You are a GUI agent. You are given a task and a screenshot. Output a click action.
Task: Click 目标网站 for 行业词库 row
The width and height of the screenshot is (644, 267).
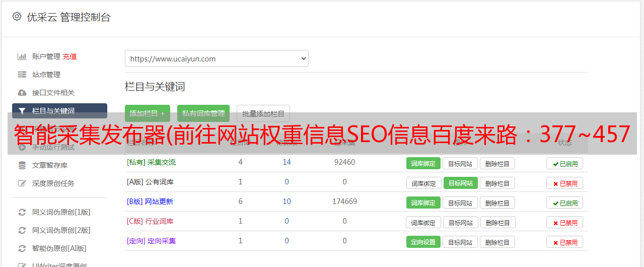[x=461, y=222]
